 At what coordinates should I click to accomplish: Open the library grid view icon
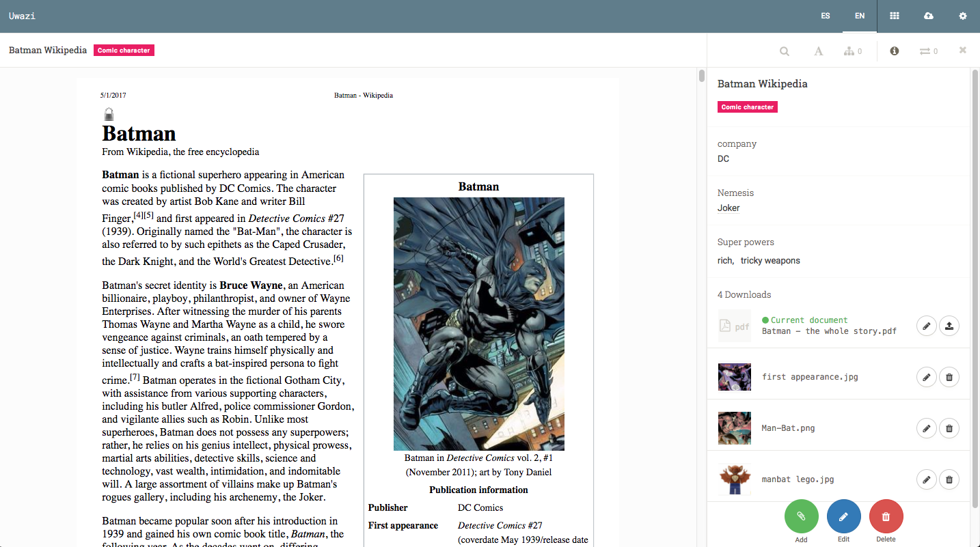894,16
